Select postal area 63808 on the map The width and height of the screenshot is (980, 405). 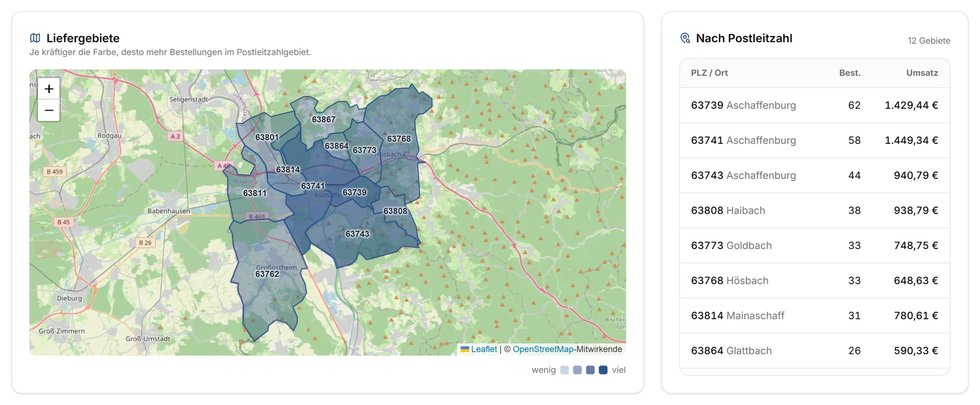(x=395, y=211)
